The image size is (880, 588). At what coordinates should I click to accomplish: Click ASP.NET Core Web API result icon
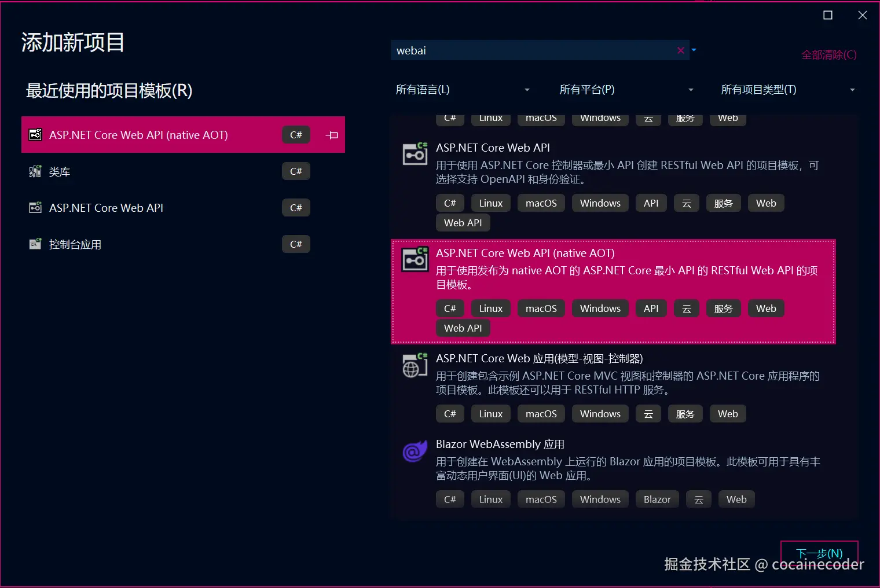click(415, 154)
